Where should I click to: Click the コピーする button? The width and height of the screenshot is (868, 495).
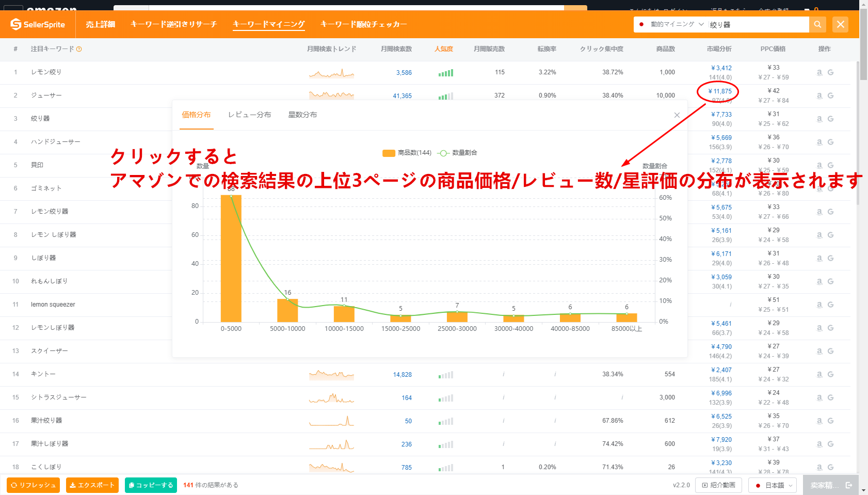151,485
